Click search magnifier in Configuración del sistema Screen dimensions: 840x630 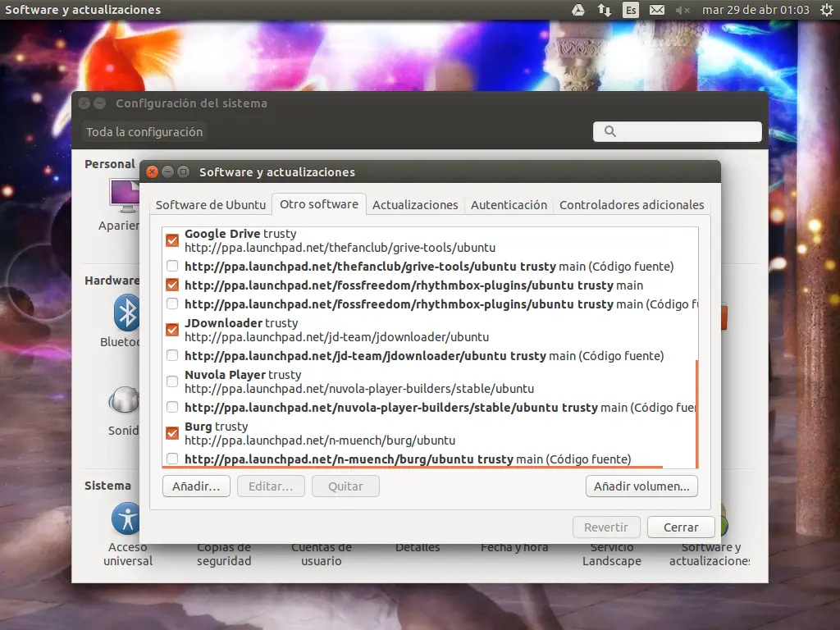click(609, 131)
